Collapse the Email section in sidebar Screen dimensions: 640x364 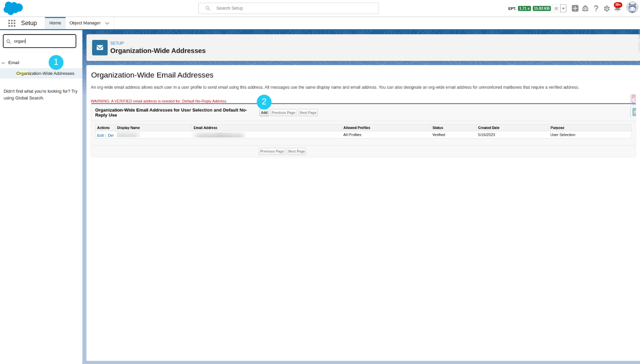pyautogui.click(x=4, y=63)
